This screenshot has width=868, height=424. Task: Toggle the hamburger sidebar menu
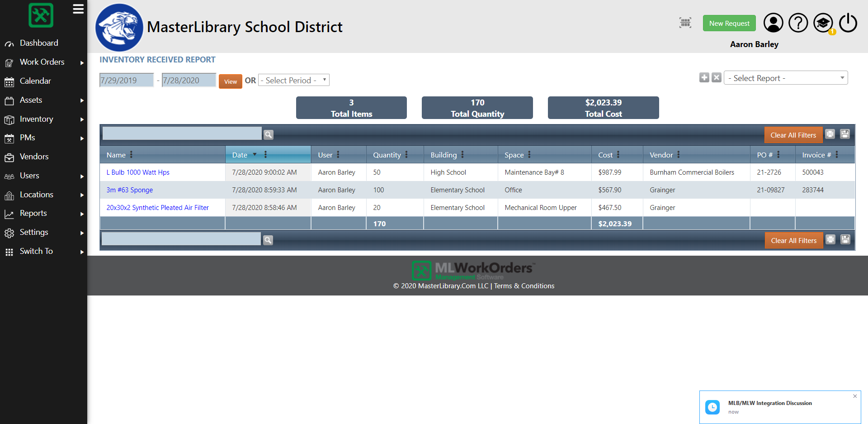coord(78,9)
